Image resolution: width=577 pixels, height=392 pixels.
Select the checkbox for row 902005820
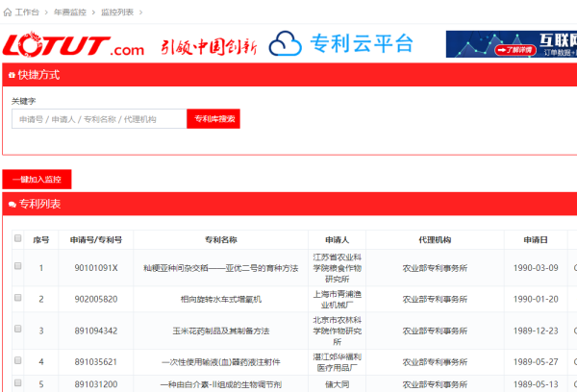coord(16,298)
